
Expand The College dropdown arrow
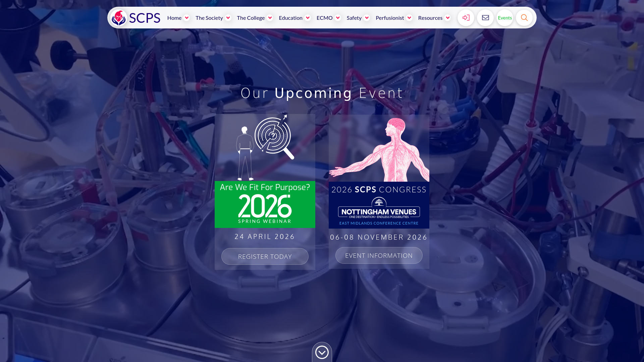pos(270,18)
